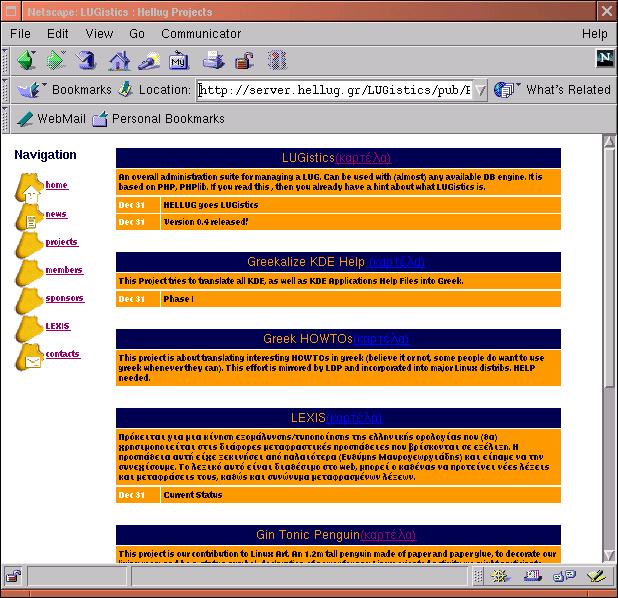Follow the projects navigation link
Screen dimensions: 618x598
(61, 242)
